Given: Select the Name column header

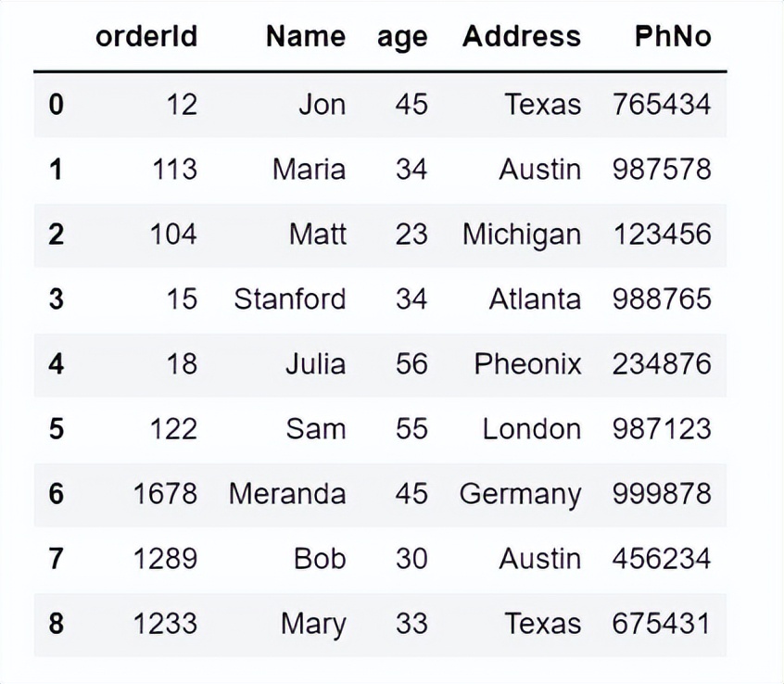Looking at the screenshot, I should (x=306, y=36).
